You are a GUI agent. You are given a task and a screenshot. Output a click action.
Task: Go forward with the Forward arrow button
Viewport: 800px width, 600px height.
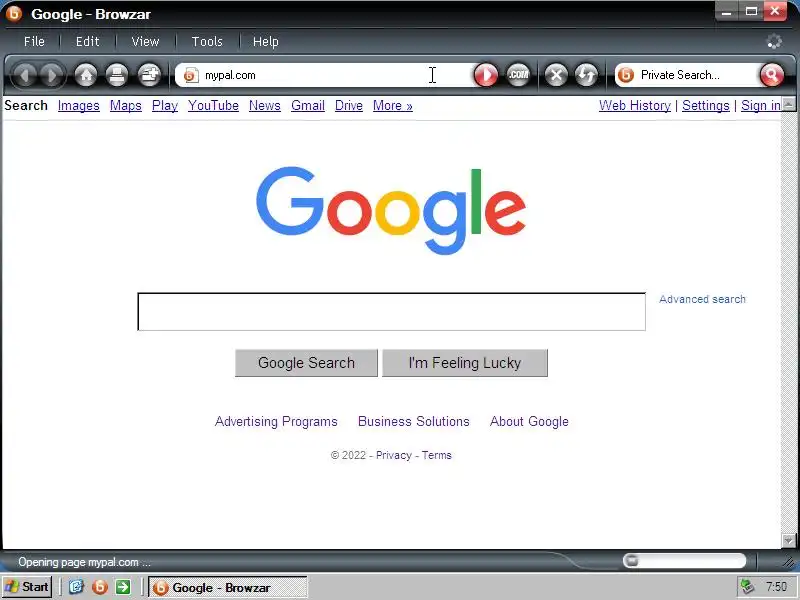click(x=52, y=76)
